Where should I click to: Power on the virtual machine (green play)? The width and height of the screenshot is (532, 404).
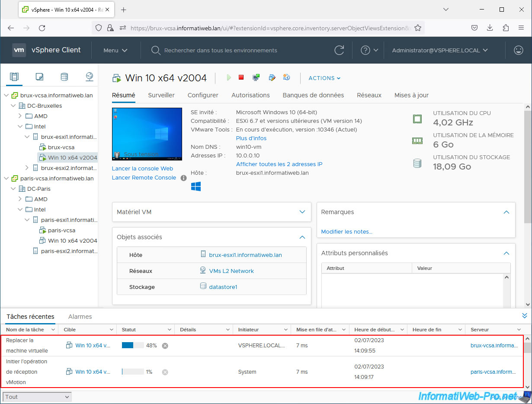coord(229,77)
